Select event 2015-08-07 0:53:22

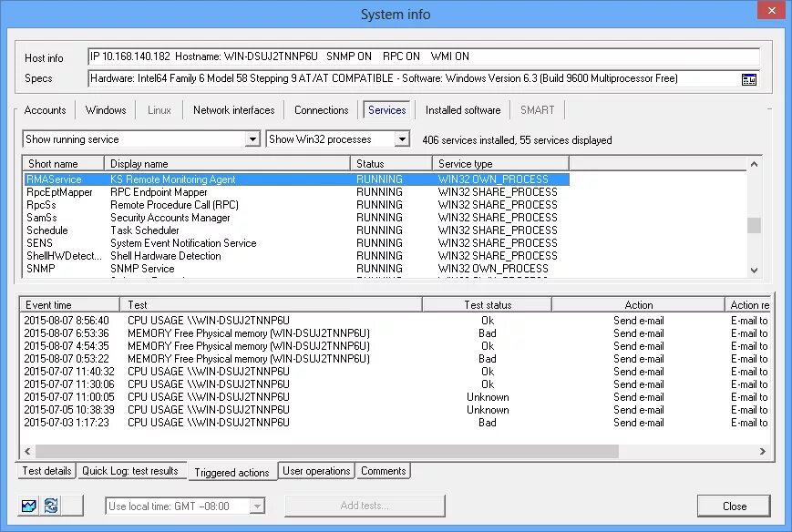tap(396, 359)
